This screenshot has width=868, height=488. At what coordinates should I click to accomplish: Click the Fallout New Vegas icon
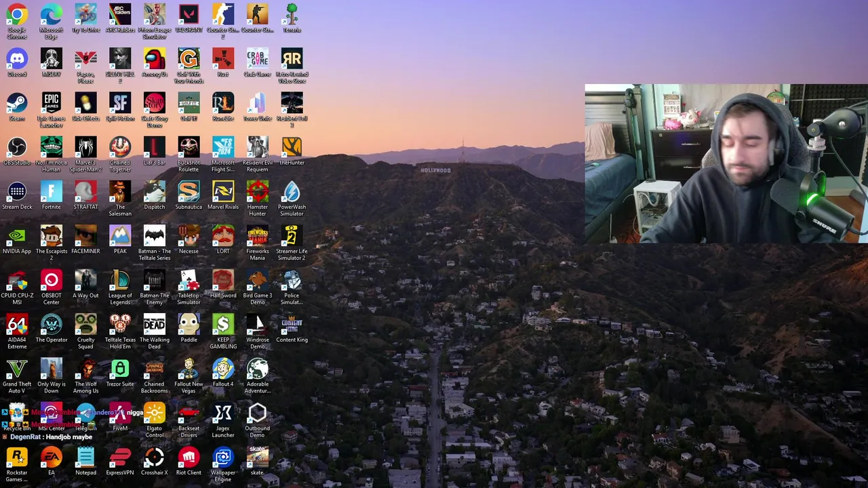click(189, 369)
